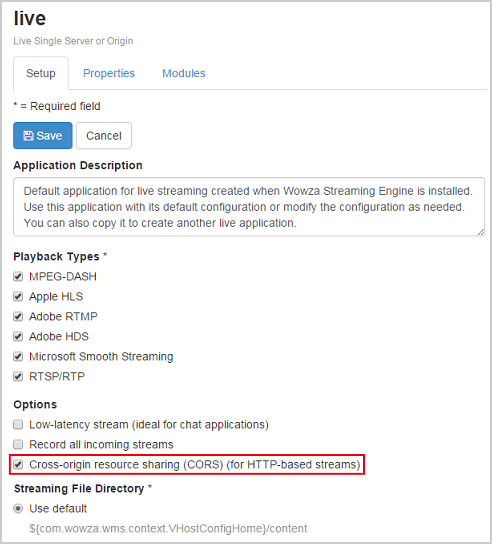Toggle Microsoft Smooth Streaming checkbox
The height and width of the screenshot is (544, 492).
tap(18, 356)
